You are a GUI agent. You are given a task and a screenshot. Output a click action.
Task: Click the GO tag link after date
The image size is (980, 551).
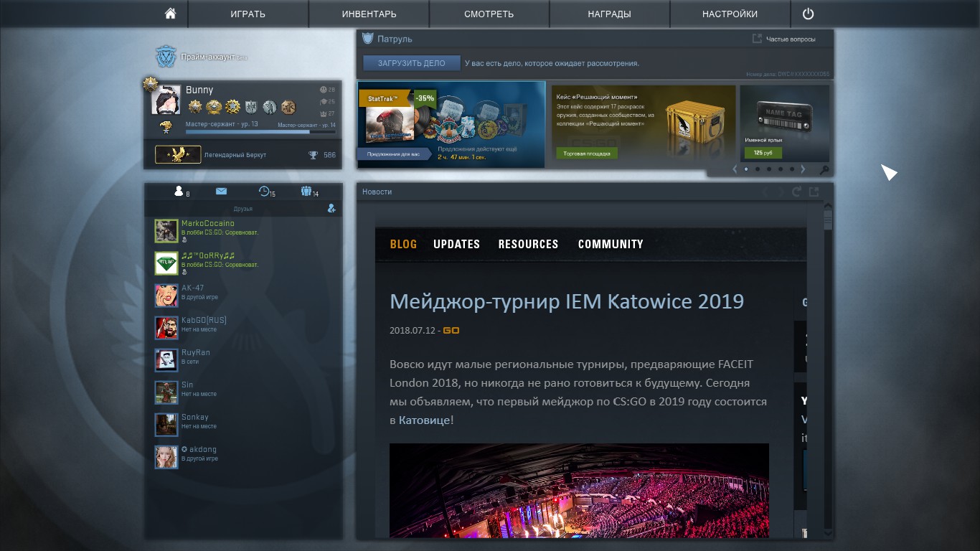(x=451, y=331)
